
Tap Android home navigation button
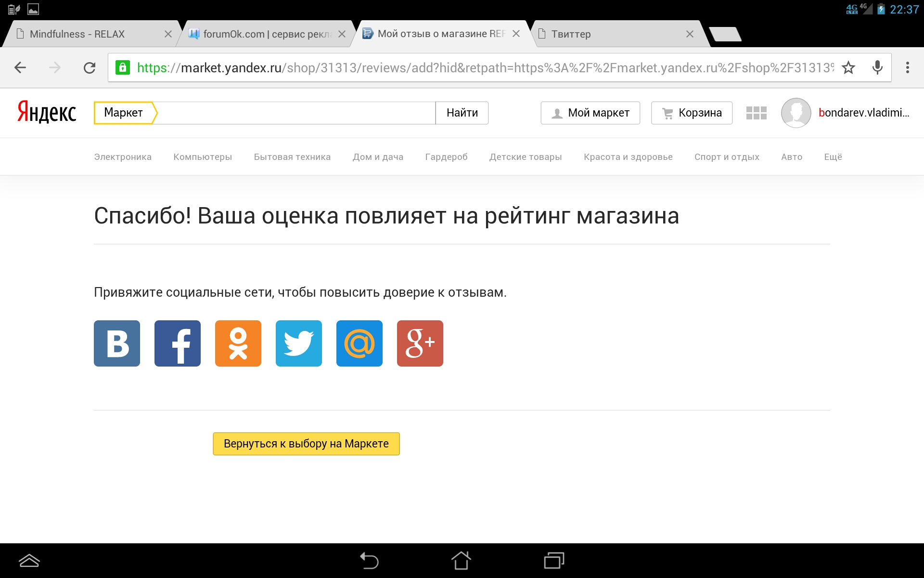(x=461, y=561)
